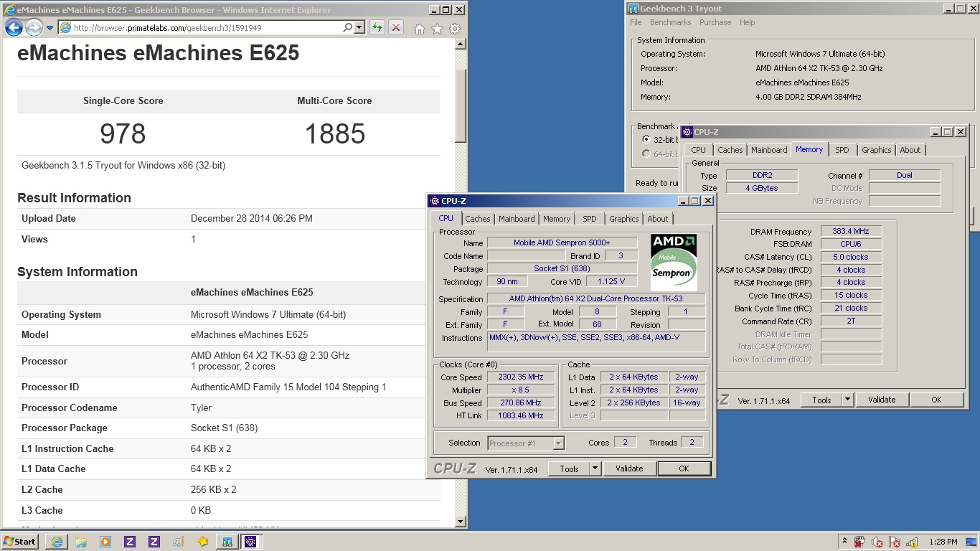
Task: Open Windows Explorer folder taskbar icon
Action: coord(81,542)
